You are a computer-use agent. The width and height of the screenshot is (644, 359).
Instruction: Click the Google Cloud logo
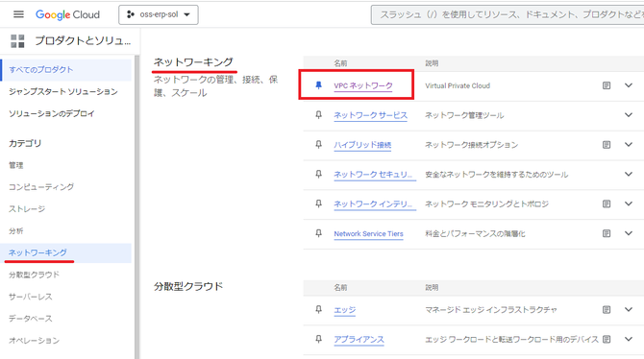(x=68, y=14)
